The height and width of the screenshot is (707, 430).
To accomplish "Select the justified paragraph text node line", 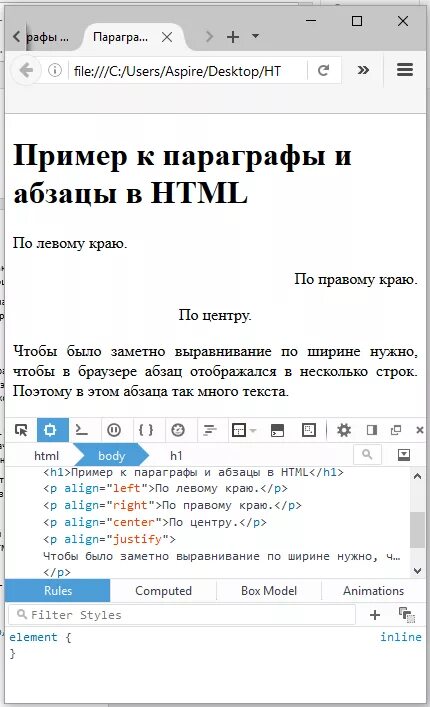I will (222, 556).
